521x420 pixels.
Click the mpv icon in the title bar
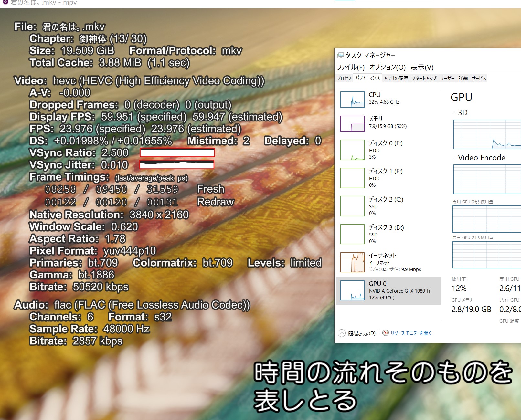click(x=5, y=2)
